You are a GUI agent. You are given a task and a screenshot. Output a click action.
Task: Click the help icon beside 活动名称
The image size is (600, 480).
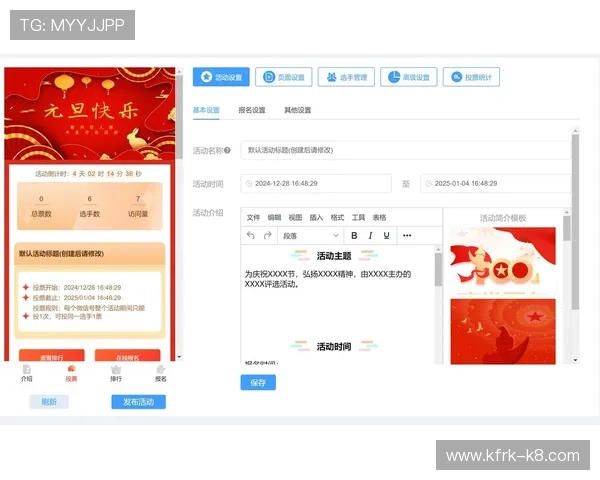pos(227,150)
